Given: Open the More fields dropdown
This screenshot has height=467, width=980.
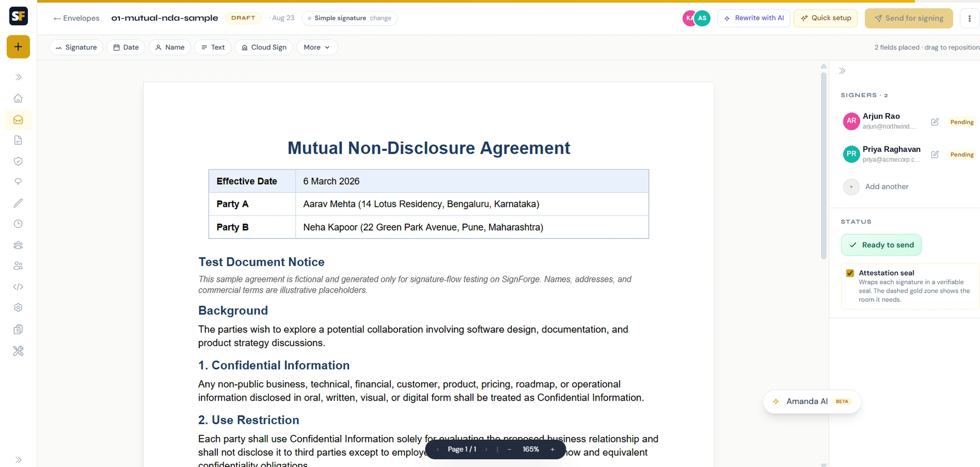Looking at the screenshot, I should (317, 47).
